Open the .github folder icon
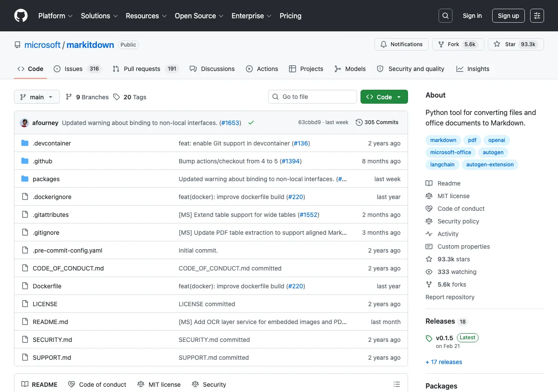The width and height of the screenshot is (558, 392). click(x=25, y=161)
